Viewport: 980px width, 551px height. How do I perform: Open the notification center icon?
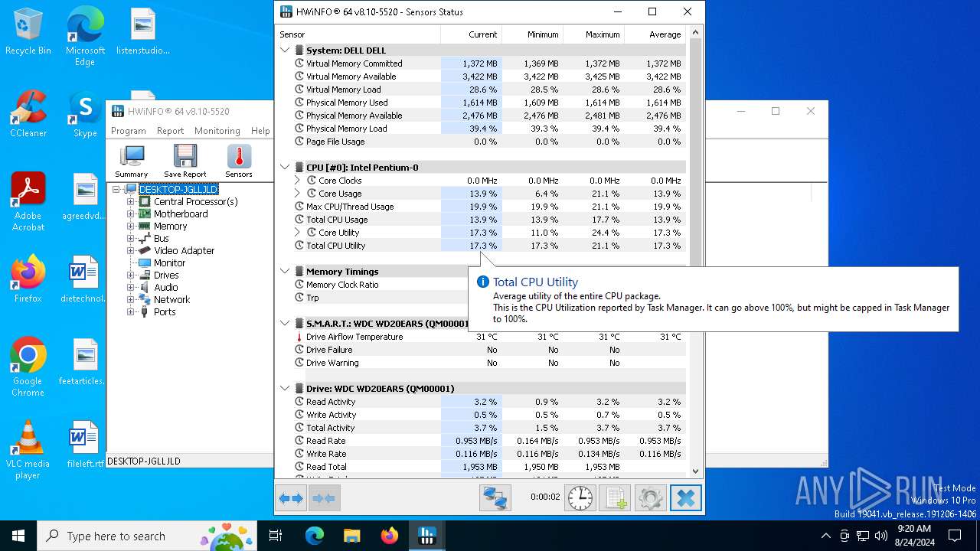(x=955, y=536)
